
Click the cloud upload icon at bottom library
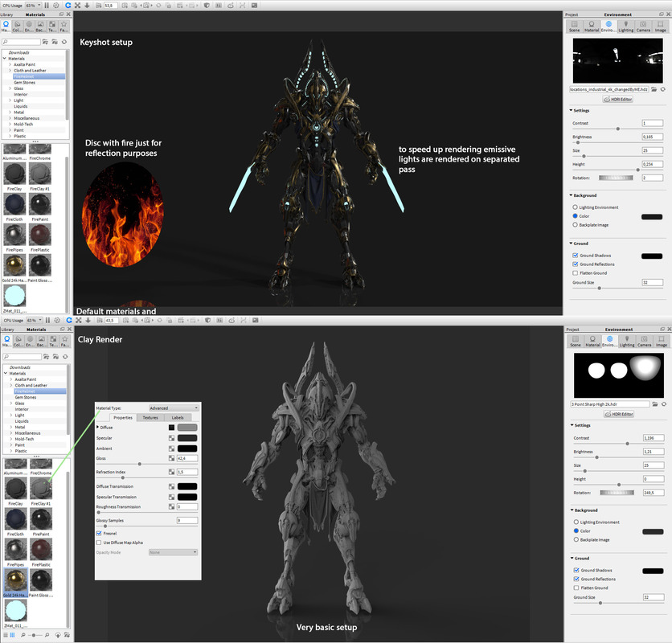coord(58,635)
